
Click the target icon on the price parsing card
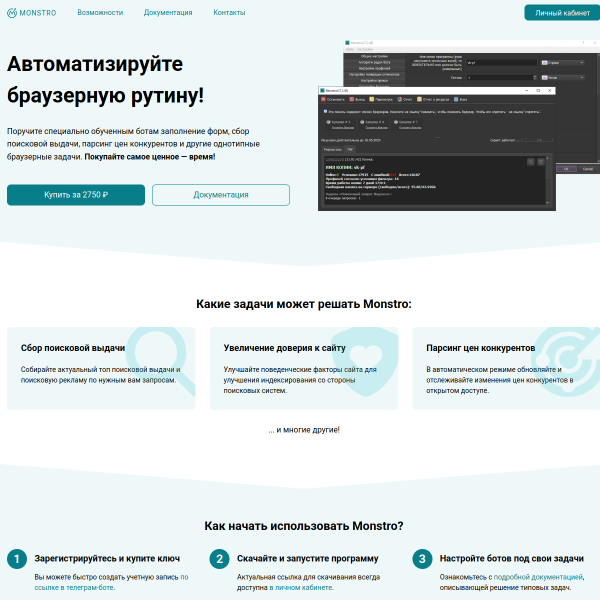click(x=566, y=362)
